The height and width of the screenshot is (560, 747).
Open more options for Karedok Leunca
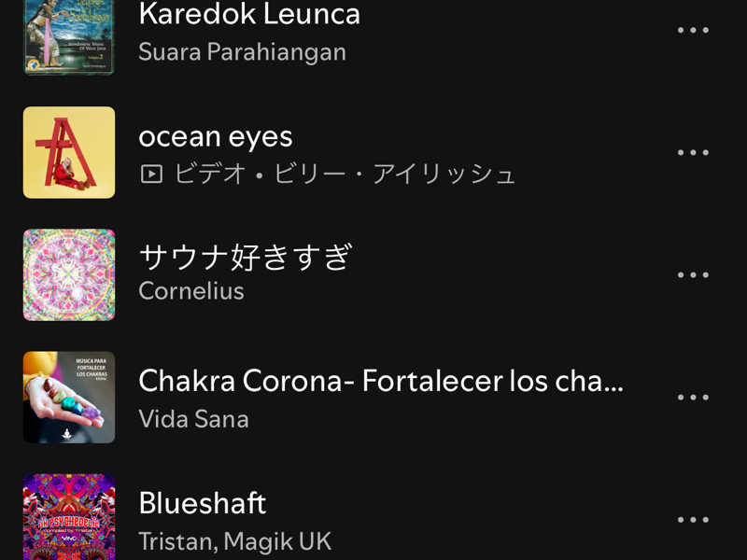point(693,30)
